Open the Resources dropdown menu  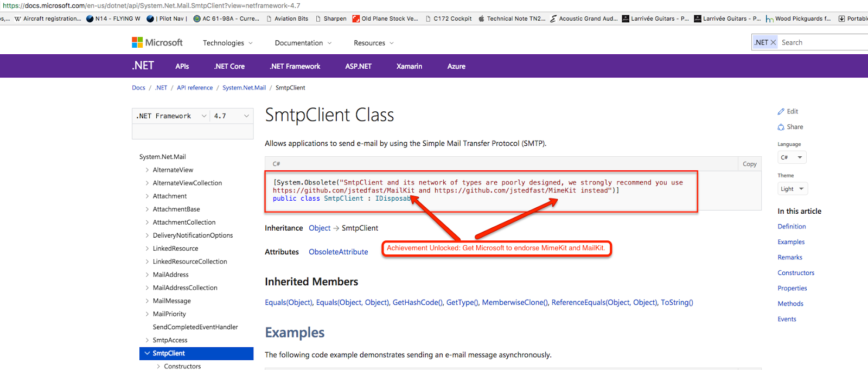point(374,43)
